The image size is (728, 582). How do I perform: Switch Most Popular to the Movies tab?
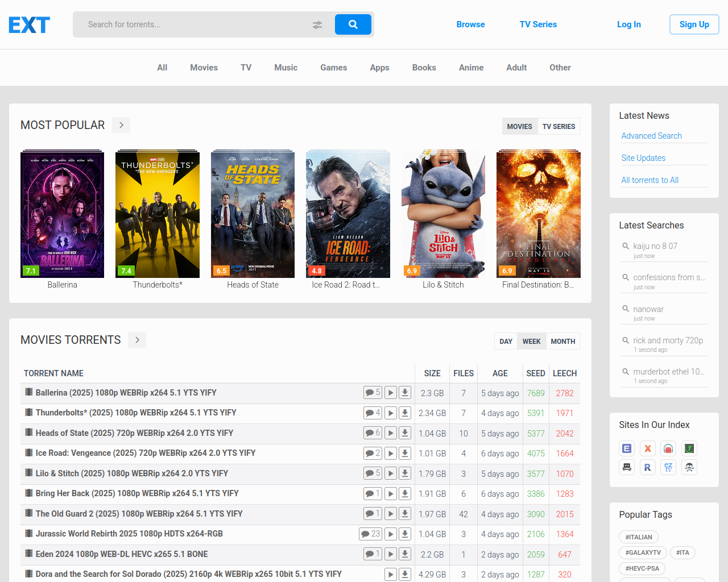pyautogui.click(x=519, y=126)
